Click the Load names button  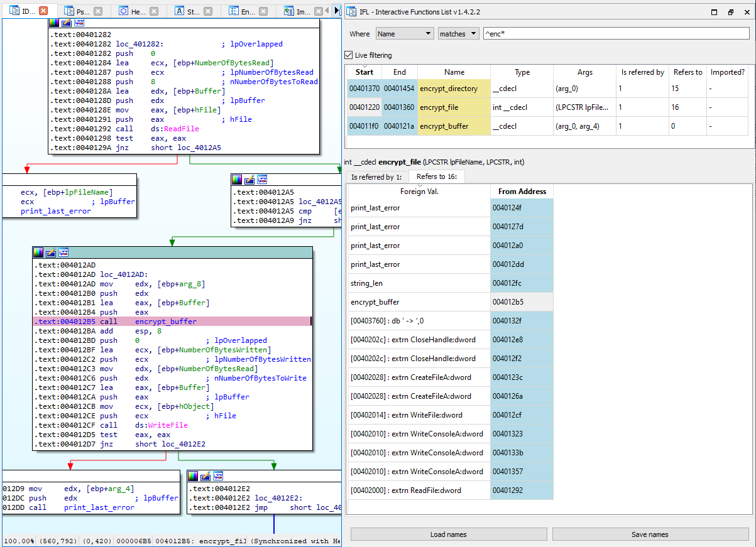click(449, 534)
